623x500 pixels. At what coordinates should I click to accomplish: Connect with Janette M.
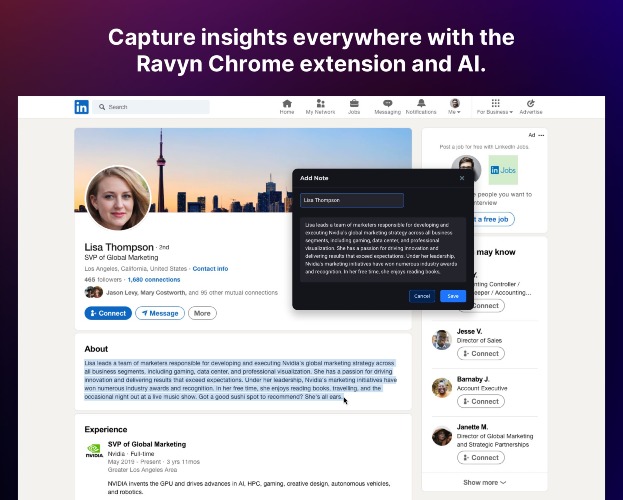[x=481, y=457]
